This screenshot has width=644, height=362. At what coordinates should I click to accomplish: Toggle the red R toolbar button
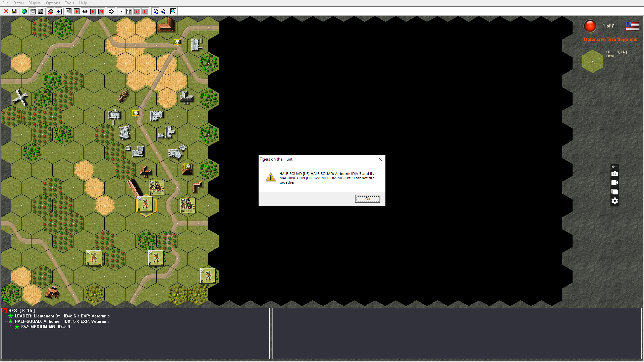click(93, 11)
